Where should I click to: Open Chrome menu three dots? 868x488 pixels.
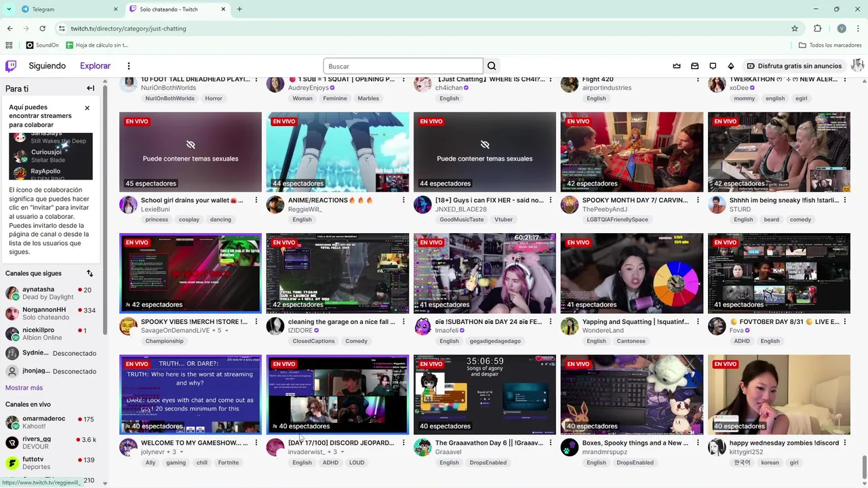click(859, 28)
